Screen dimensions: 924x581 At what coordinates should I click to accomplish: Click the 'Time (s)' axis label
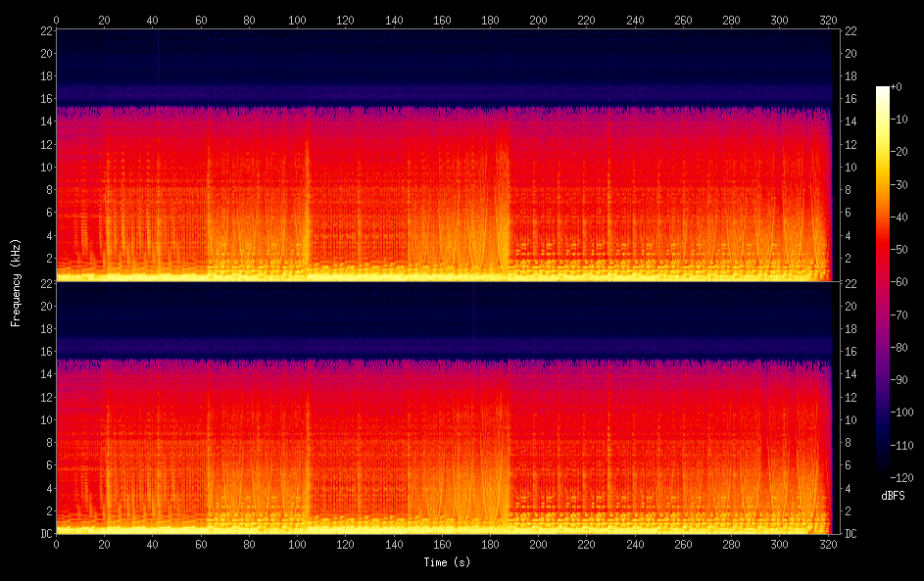(446, 562)
